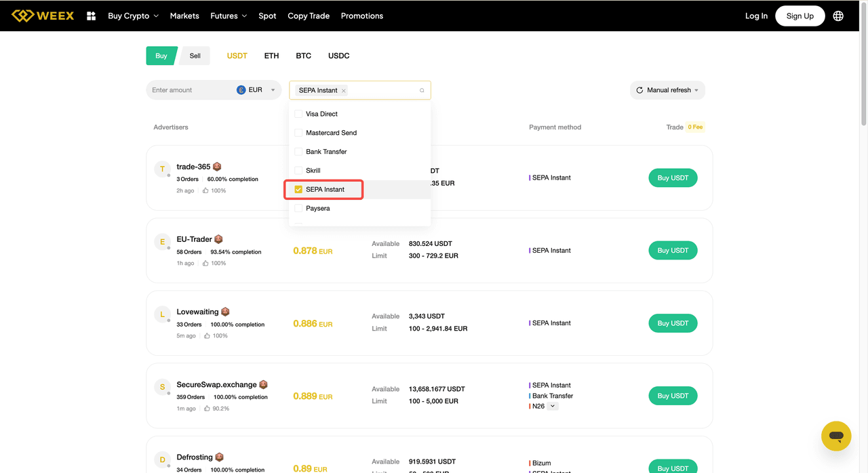The height and width of the screenshot is (473, 868).
Task: Open the apps grid menu icon
Action: coord(92,16)
